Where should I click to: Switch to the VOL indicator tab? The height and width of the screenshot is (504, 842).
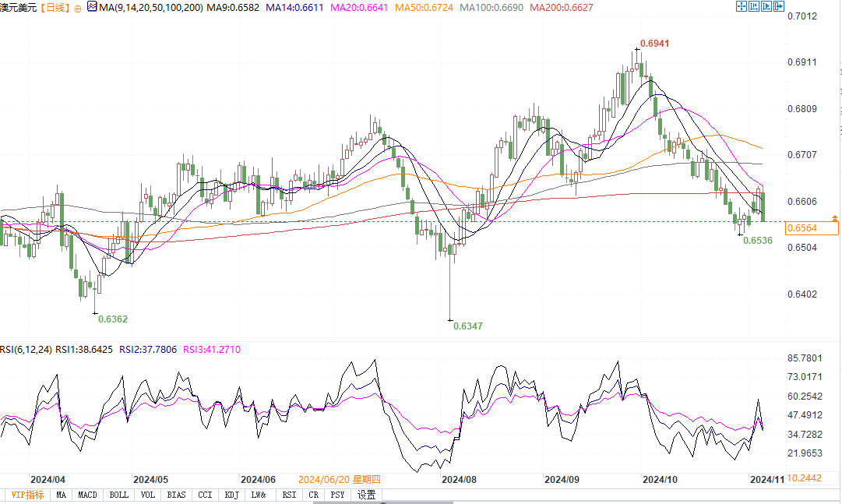148,495
